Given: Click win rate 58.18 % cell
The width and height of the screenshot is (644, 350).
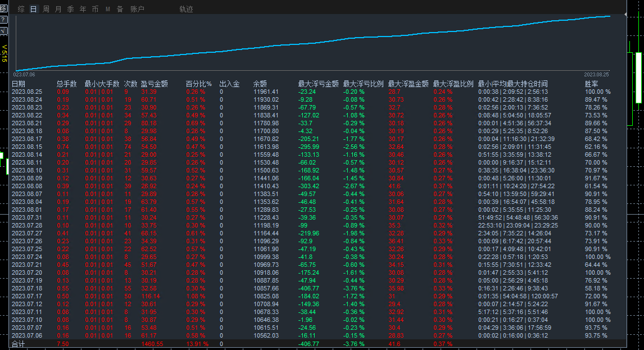Looking at the screenshot, I should coord(596,288).
